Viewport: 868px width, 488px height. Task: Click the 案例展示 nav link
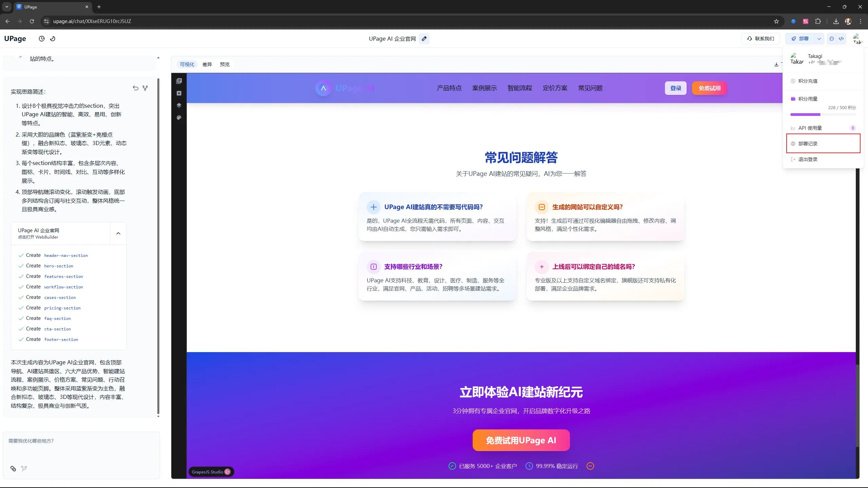coord(485,88)
